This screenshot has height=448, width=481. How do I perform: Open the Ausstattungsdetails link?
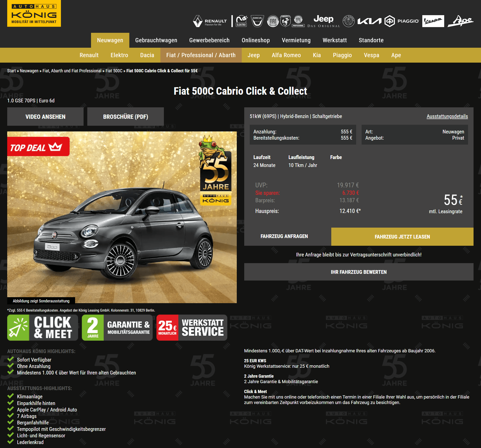click(447, 116)
